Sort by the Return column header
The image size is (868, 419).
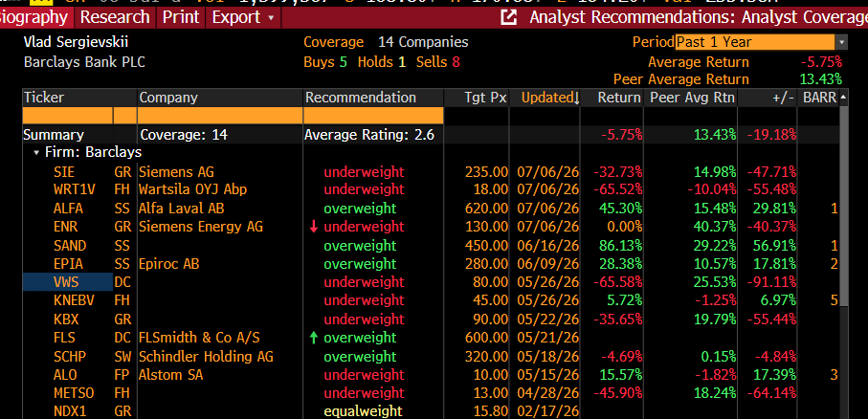click(612, 98)
